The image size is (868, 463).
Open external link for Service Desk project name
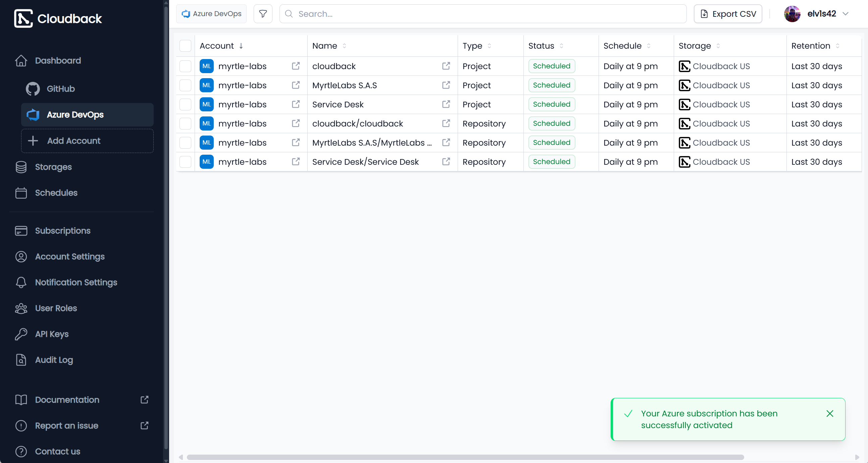446,104
